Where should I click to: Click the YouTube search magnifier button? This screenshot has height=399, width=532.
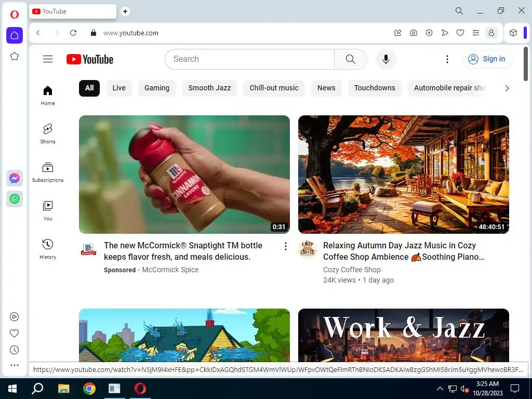click(x=351, y=59)
